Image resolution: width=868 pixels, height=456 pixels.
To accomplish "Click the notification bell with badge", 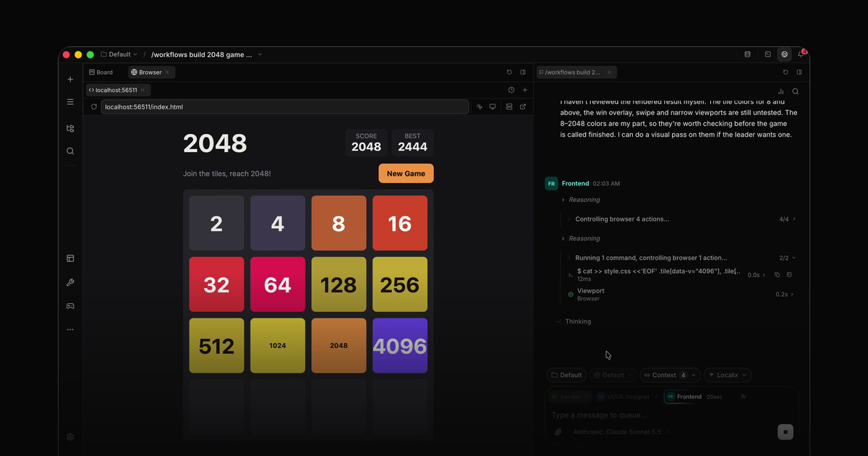I will coord(801,54).
